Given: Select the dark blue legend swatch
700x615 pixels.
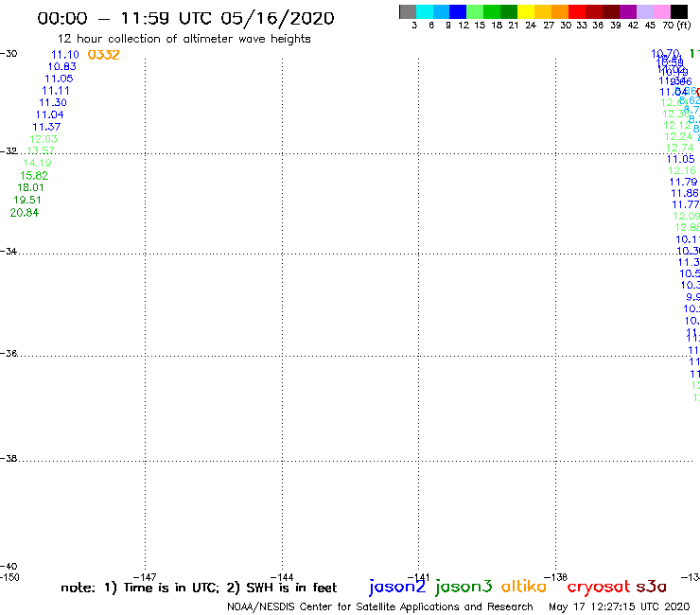Looking at the screenshot, I should click(x=458, y=11).
